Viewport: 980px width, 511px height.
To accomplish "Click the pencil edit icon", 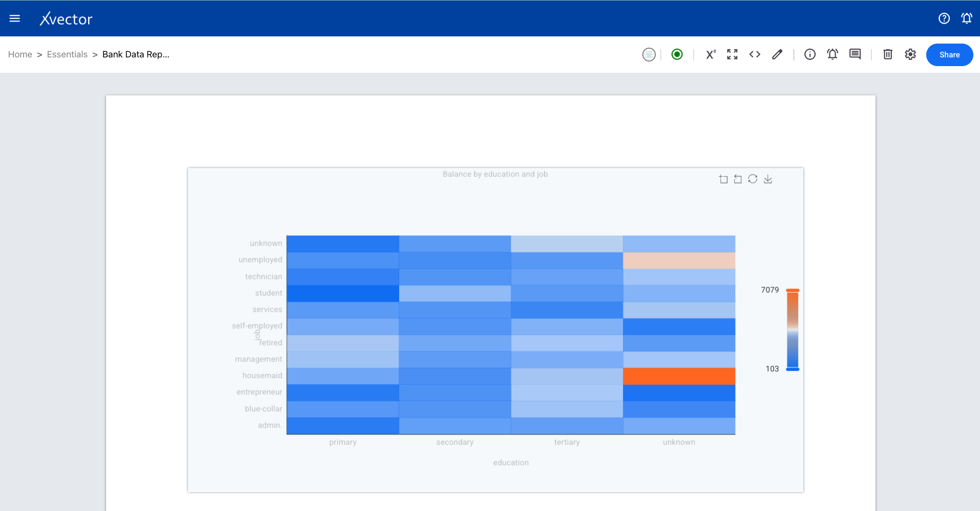I will click(777, 54).
